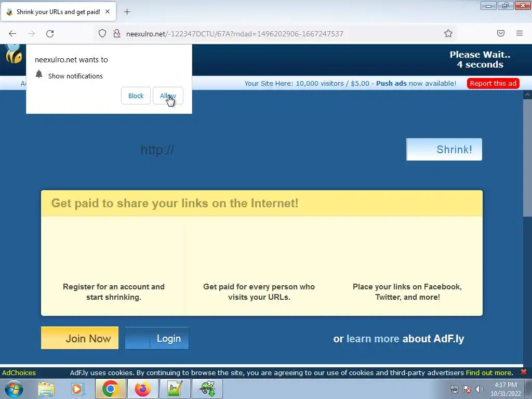Click 'Get paid to share your links' heading
Screen dimensions: 532x399
pyautogui.click(x=175, y=203)
